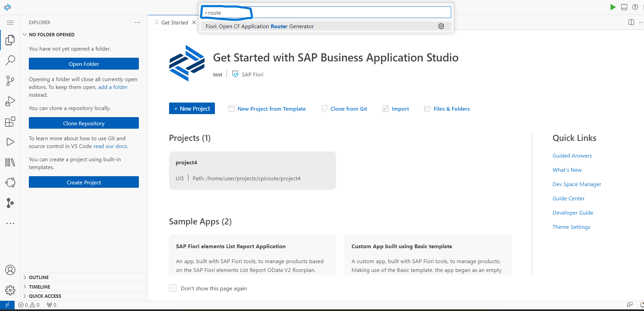Toggle the split editor layout icon
The image size is (644, 311).
click(631, 22)
